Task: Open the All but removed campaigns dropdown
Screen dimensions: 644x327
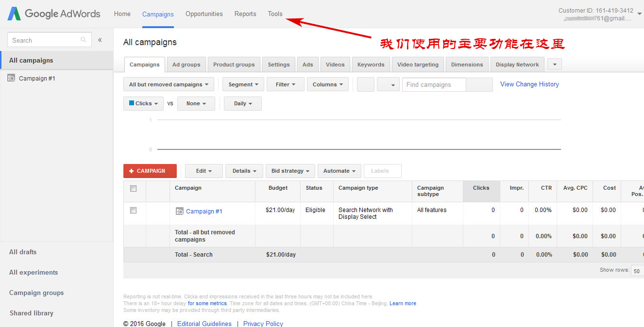Action: pos(169,84)
